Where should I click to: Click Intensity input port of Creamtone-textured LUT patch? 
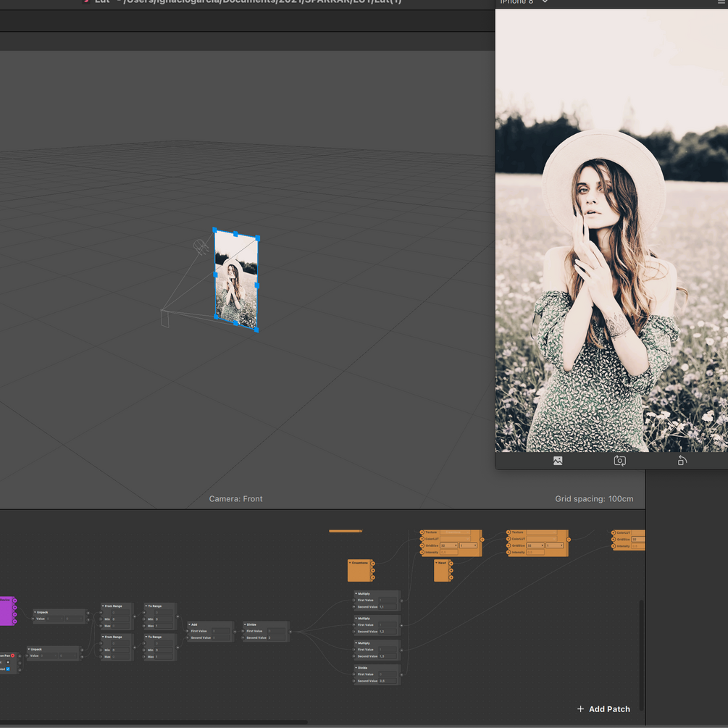(x=422, y=553)
